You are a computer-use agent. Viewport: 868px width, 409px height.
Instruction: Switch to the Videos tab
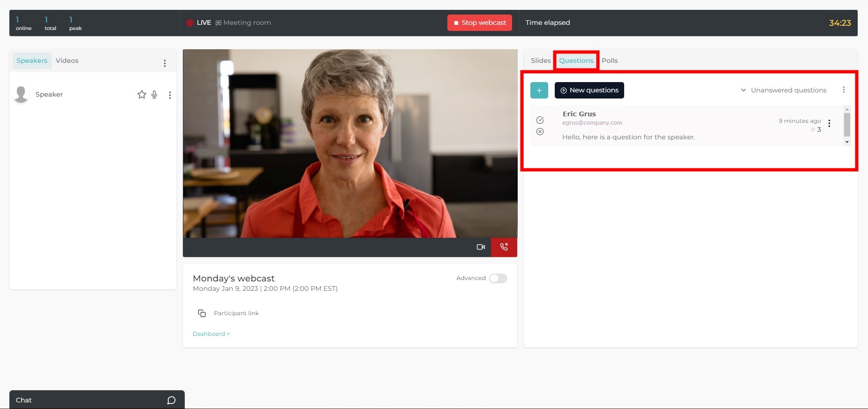[x=67, y=61]
